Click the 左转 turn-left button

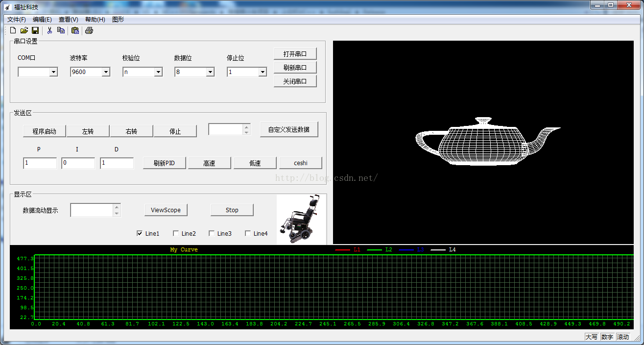[88, 131]
